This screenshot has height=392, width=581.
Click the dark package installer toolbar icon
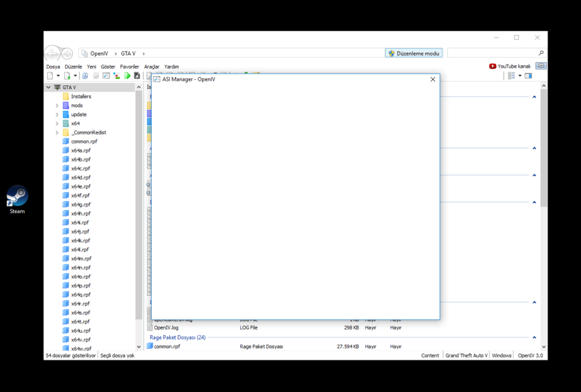[137, 76]
